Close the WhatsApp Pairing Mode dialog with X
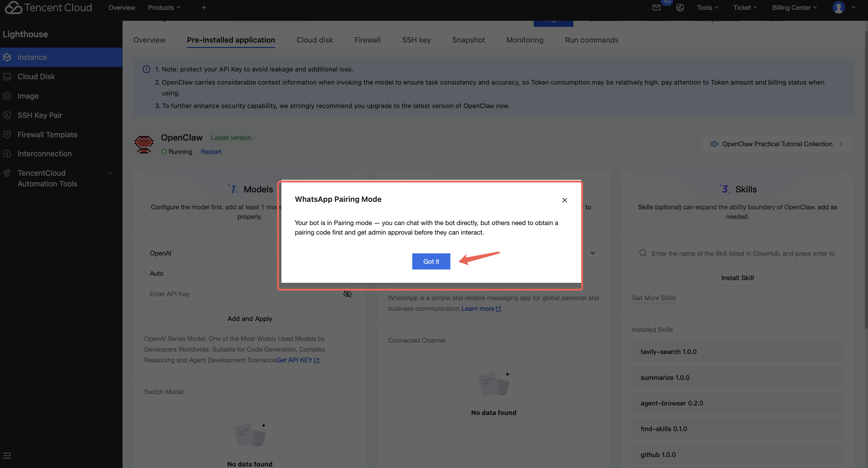This screenshot has height=468, width=868. [564, 200]
